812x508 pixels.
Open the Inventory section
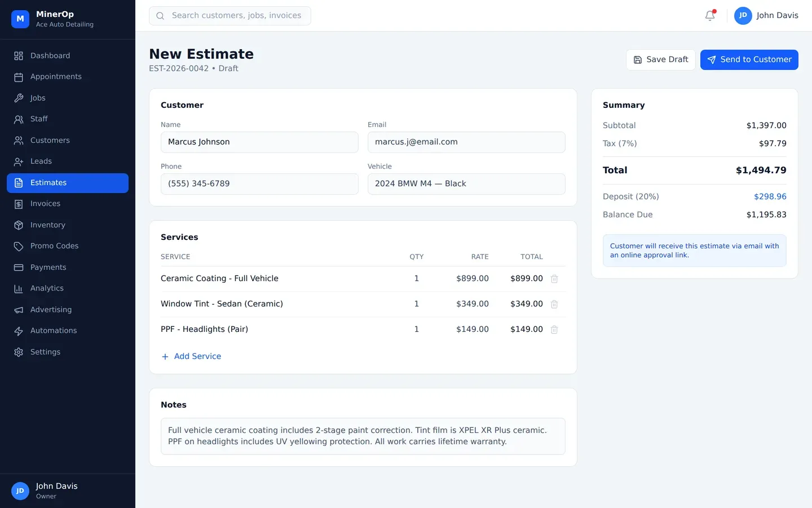(x=47, y=225)
